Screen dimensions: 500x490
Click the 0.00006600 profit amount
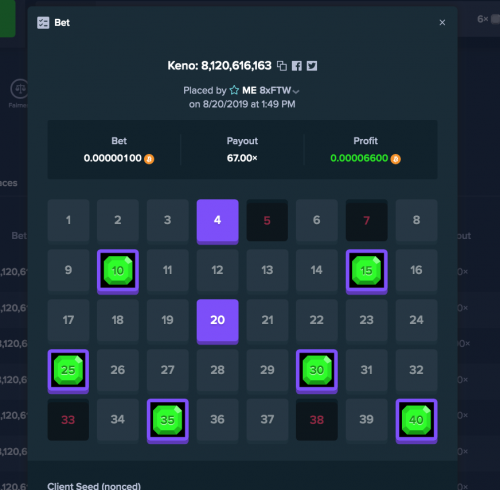coord(359,158)
